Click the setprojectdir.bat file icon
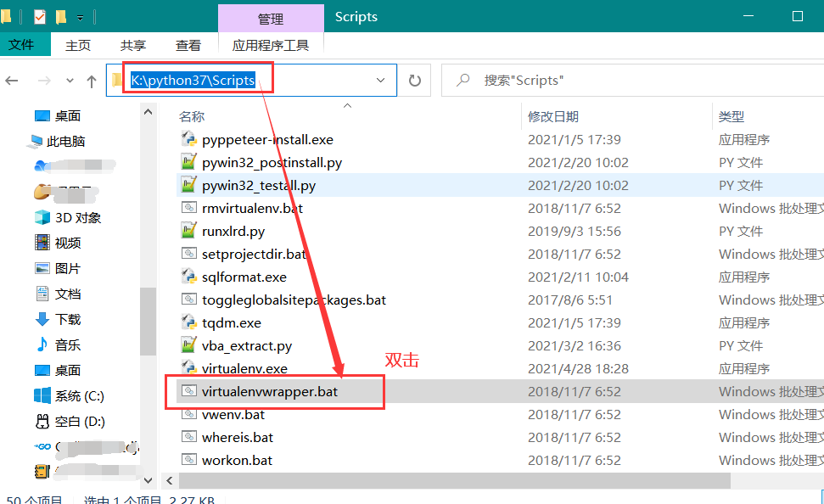824x504 pixels. [x=188, y=254]
